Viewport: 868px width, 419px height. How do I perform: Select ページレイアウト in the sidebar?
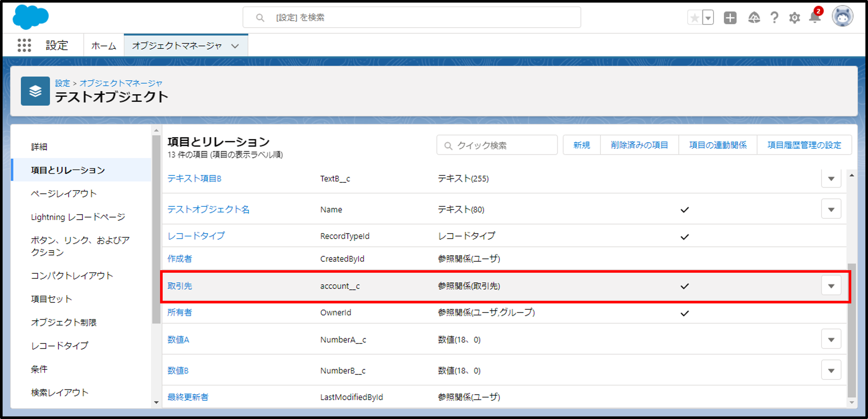click(x=64, y=193)
